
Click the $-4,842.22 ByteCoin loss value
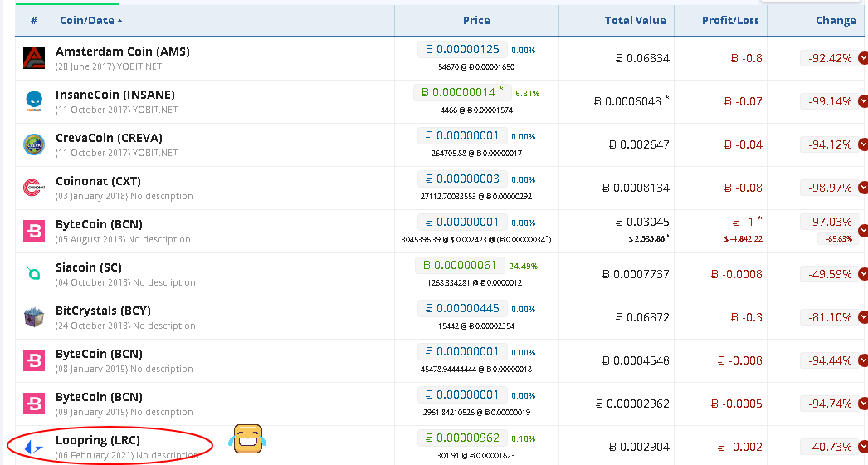[x=743, y=239]
